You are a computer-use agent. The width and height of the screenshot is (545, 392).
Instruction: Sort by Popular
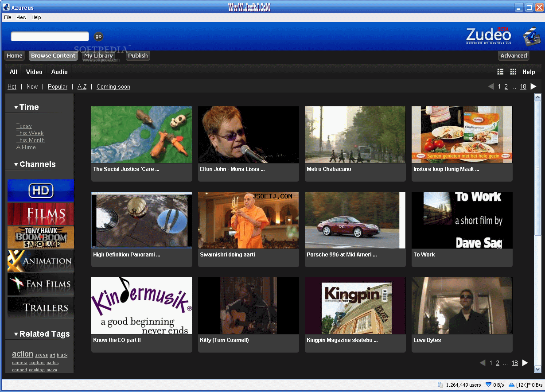pyautogui.click(x=58, y=87)
